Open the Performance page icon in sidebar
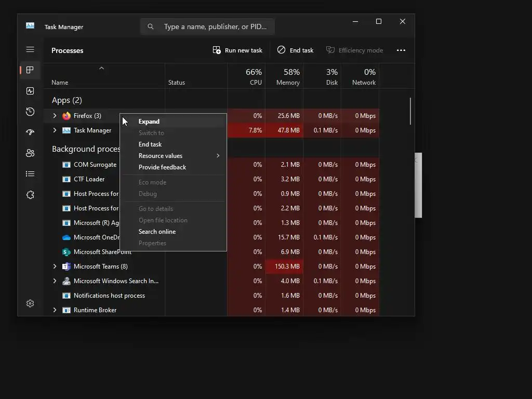The height and width of the screenshot is (399, 532). tap(30, 91)
